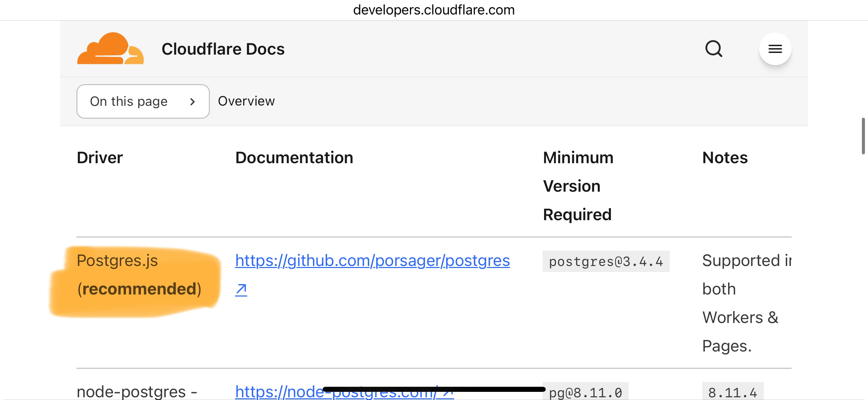Click the postgres@3.4.4 version code
Screen dimensions: 868x400
(606, 261)
